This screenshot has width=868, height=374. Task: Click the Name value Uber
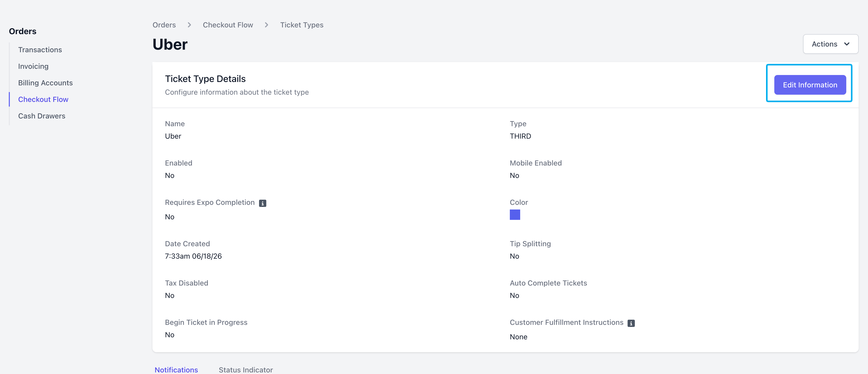pyautogui.click(x=173, y=136)
